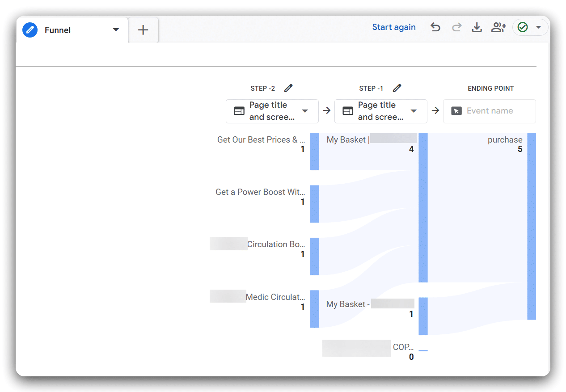Switch to the Funnel exploration tab

coord(57,30)
